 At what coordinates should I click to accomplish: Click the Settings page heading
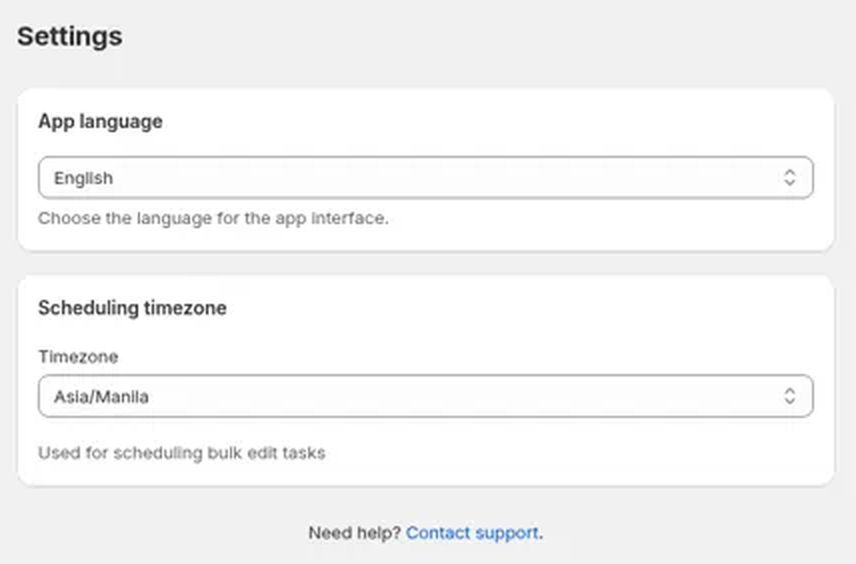pos(70,37)
